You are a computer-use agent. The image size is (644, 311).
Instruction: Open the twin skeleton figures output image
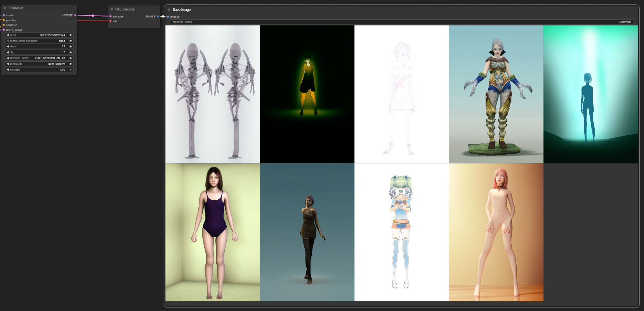click(x=212, y=94)
